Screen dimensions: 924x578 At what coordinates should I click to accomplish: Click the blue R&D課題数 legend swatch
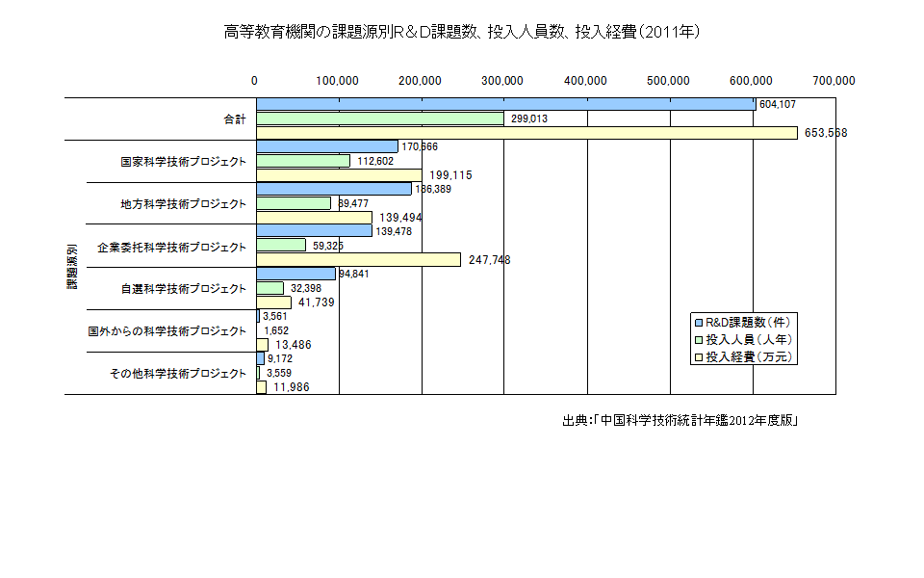pyautogui.click(x=699, y=322)
